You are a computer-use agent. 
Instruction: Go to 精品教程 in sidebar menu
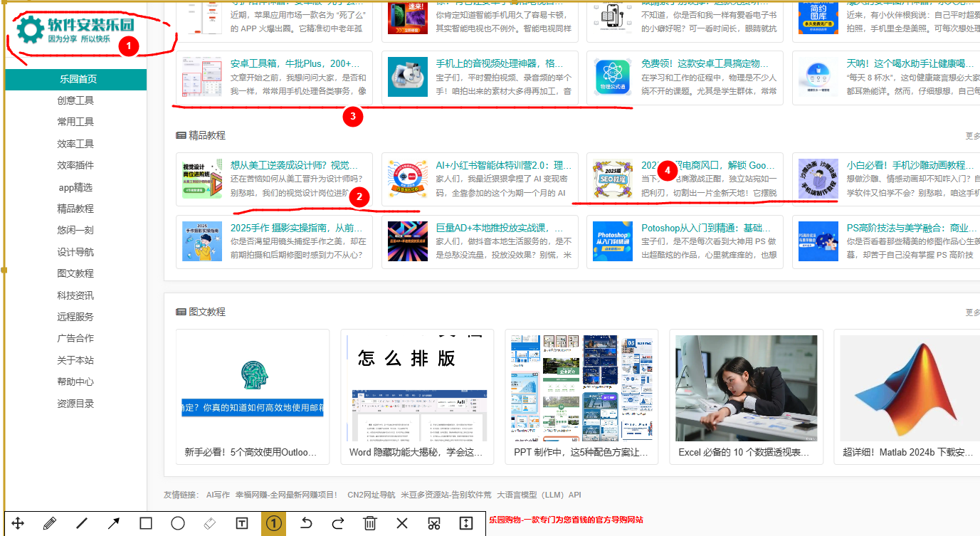click(75, 209)
